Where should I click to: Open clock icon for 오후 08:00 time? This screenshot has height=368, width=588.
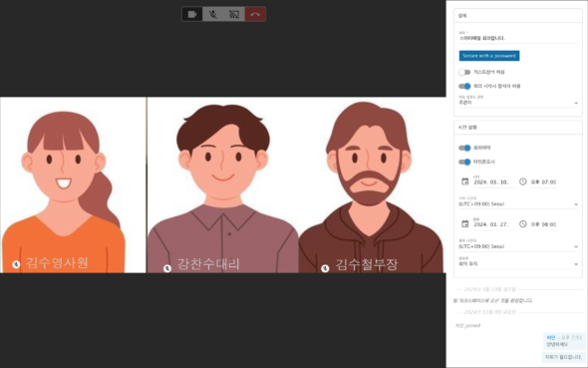[x=523, y=224]
